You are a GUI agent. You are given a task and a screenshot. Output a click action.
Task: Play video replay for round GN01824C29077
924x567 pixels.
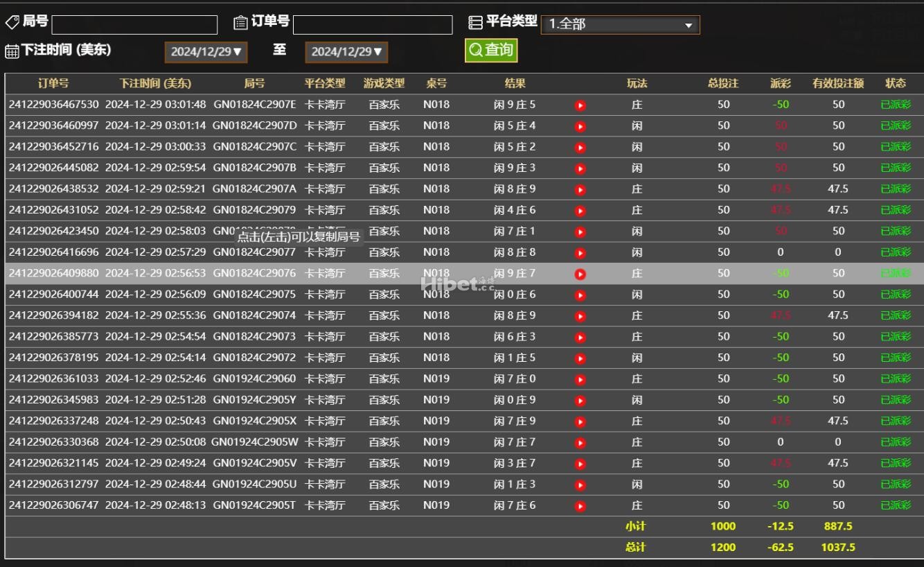580,253
